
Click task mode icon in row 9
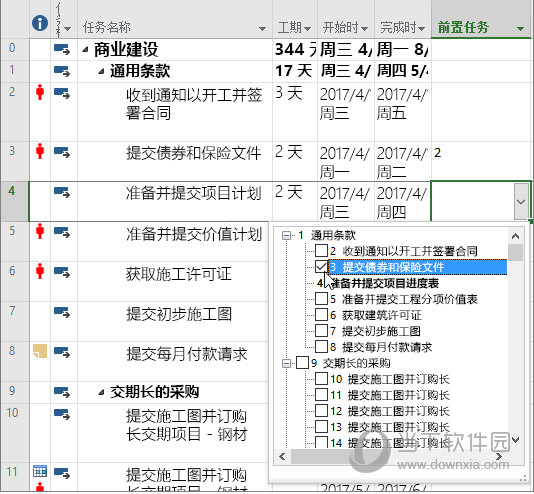point(62,392)
